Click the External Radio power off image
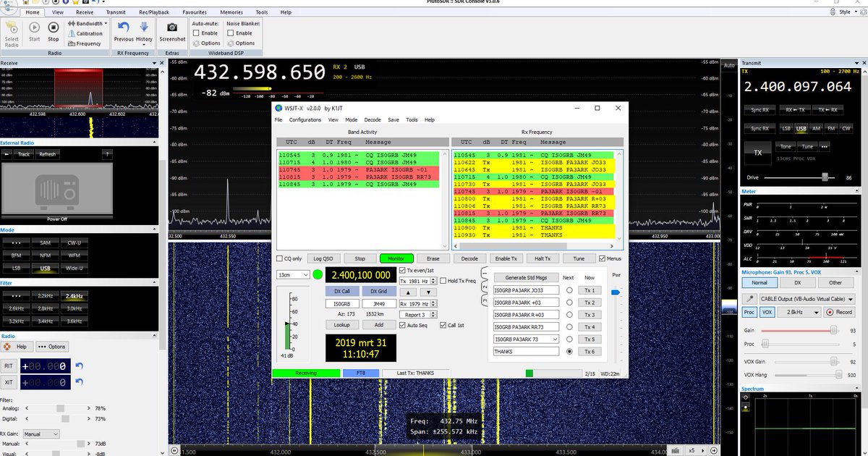 click(56, 190)
